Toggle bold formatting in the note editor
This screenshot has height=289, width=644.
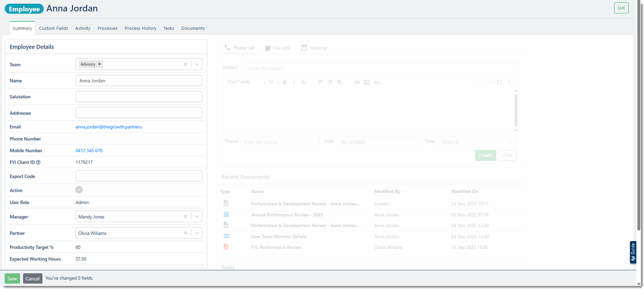point(284,82)
